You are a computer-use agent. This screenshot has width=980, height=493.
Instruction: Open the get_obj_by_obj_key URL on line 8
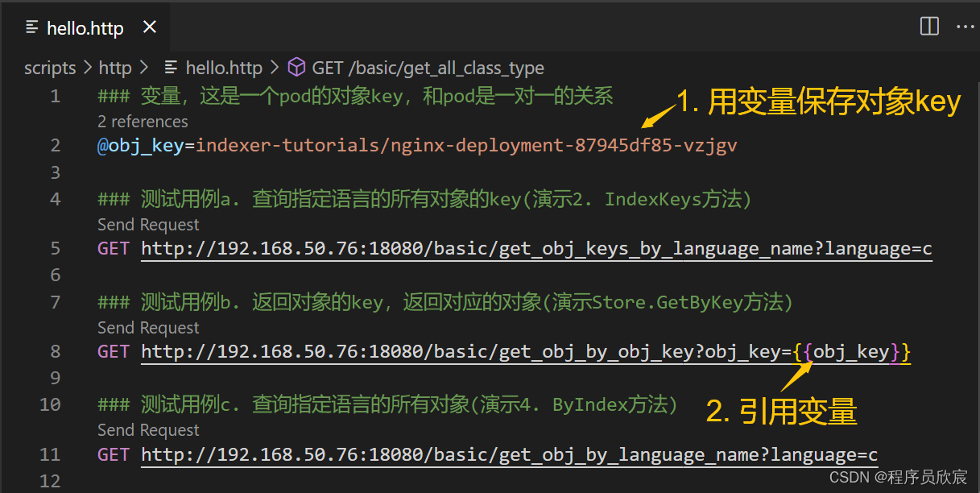point(526,352)
